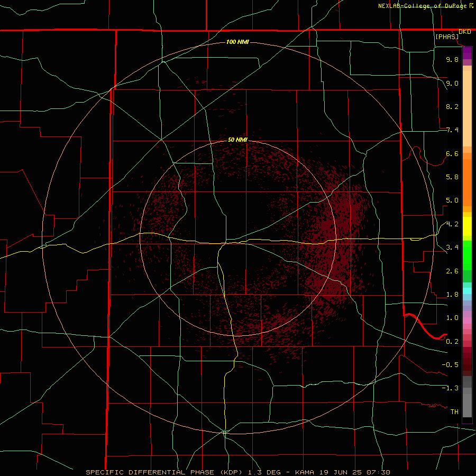Click the Specific Differential Phase (KDP) footer caption
The image size is (476, 476).
click(x=238, y=472)
